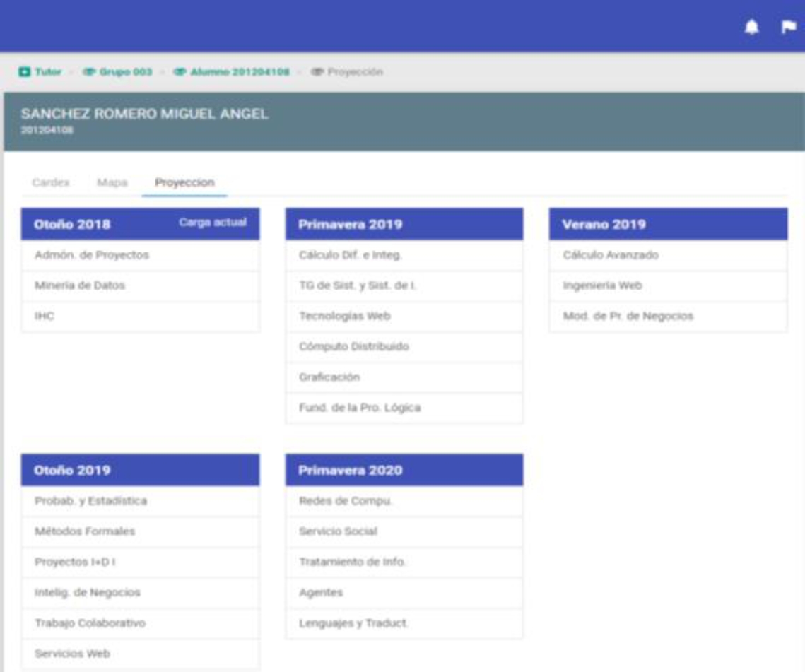Click the Primavera 2019 header
The image size is (805, 672).
point(404,224)
